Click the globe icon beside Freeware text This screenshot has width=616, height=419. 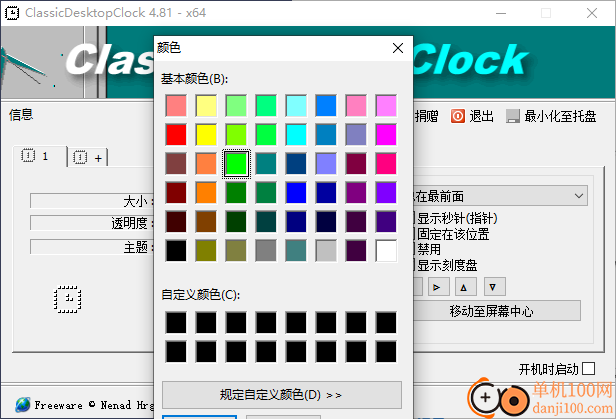tap(23, 405)
